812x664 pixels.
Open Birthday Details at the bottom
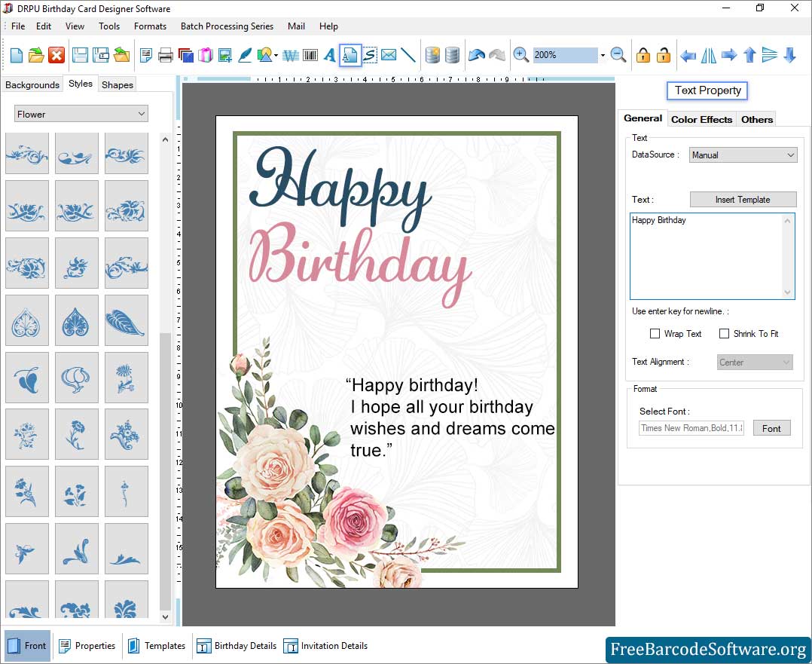point(237,646)
